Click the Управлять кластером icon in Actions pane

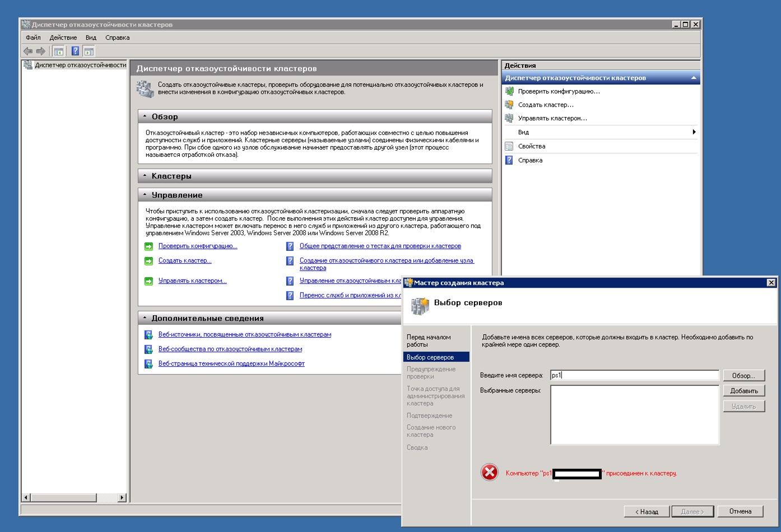509,118
